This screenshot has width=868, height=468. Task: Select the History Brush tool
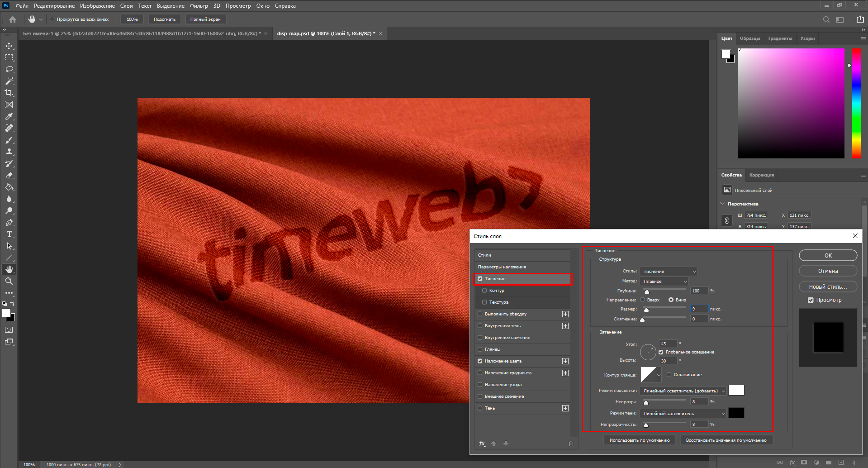[x=9, y=163]
